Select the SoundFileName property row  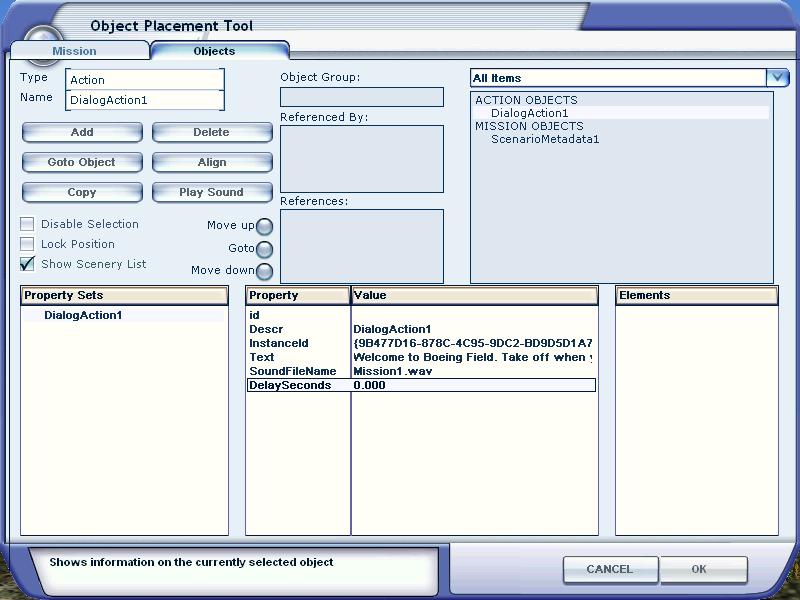click(x=293, y=371)
